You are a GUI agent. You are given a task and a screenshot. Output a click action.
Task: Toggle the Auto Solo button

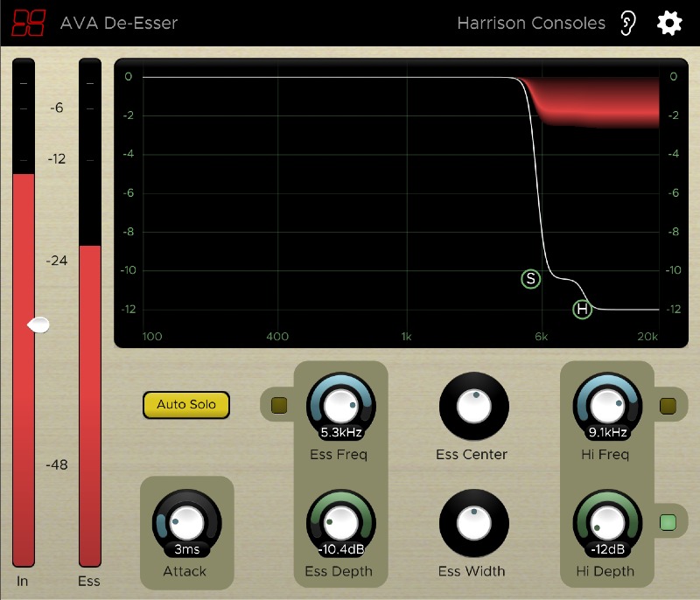click(186, 405)
